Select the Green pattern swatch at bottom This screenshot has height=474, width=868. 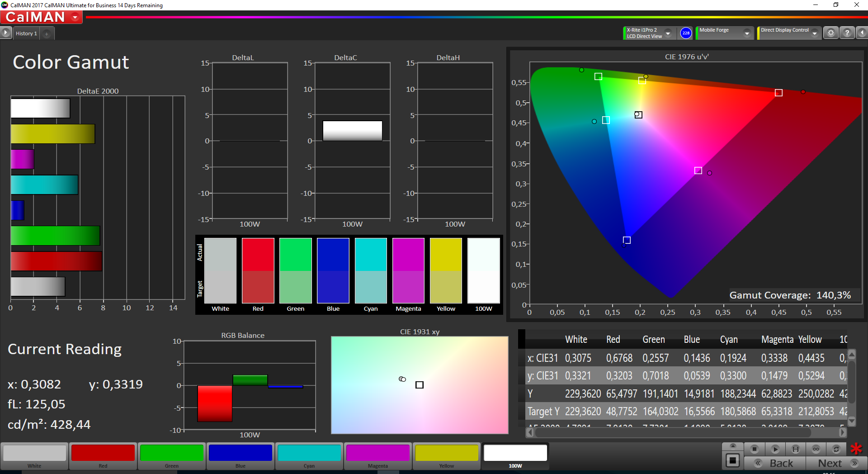pyautogui.click(x=172, y=456)
